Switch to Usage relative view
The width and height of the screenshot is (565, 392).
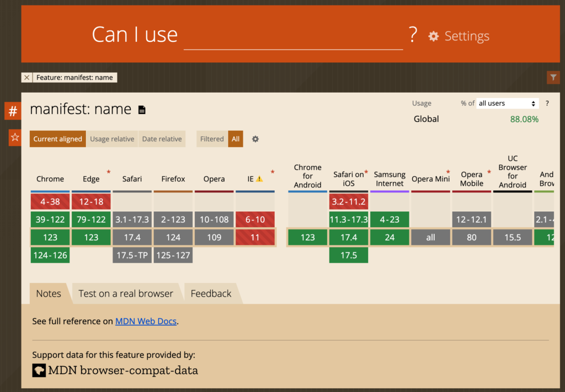pyautogui.click(x=112, y=139)
